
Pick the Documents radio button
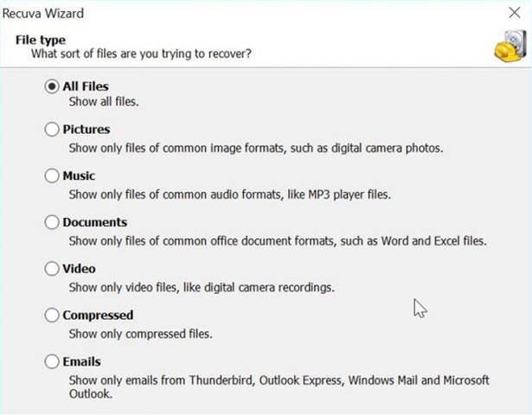click(52, 223)
